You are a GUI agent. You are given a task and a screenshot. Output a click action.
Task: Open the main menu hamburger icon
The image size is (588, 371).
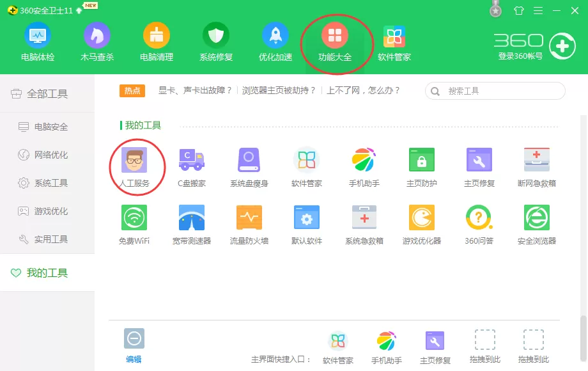[538, 10]
